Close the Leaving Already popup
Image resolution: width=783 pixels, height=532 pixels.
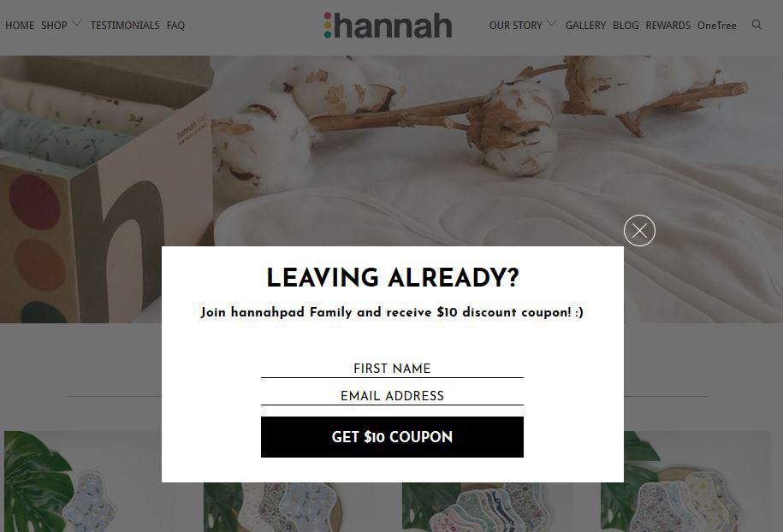tap(639, 231)
